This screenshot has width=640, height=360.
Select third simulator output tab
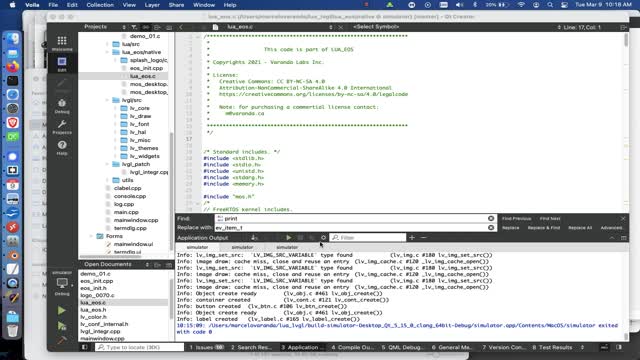point(287,247)
